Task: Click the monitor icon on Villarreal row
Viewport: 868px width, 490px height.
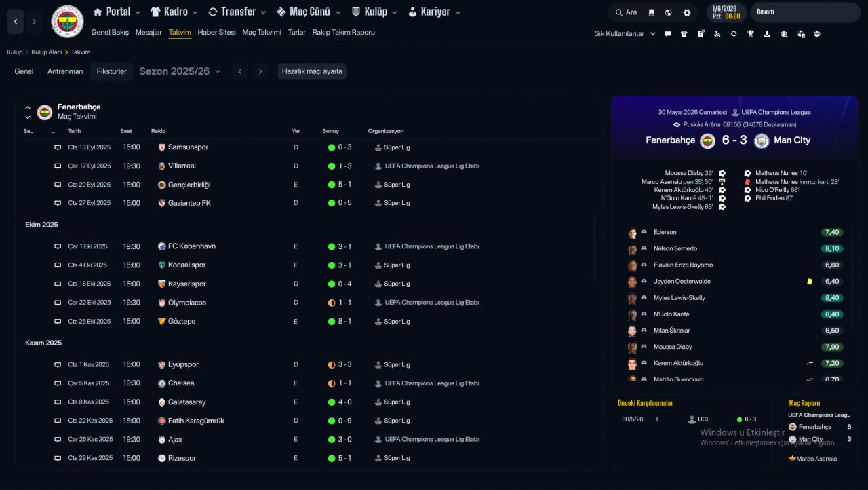Action: [x=58, y=166]
